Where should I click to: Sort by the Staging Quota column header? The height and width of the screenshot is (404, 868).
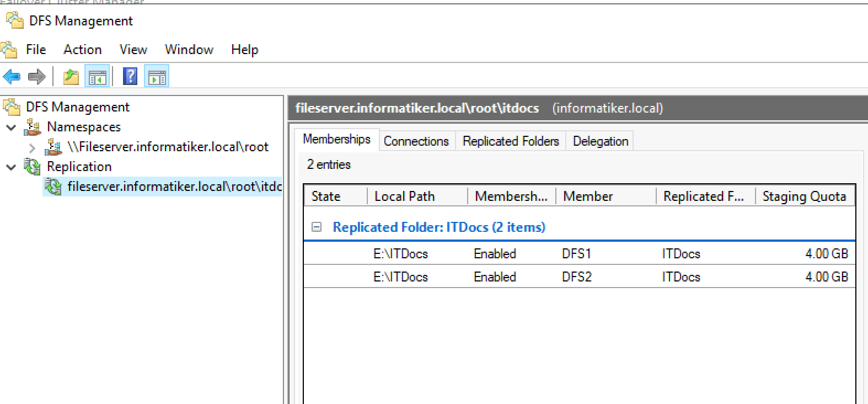804,196
